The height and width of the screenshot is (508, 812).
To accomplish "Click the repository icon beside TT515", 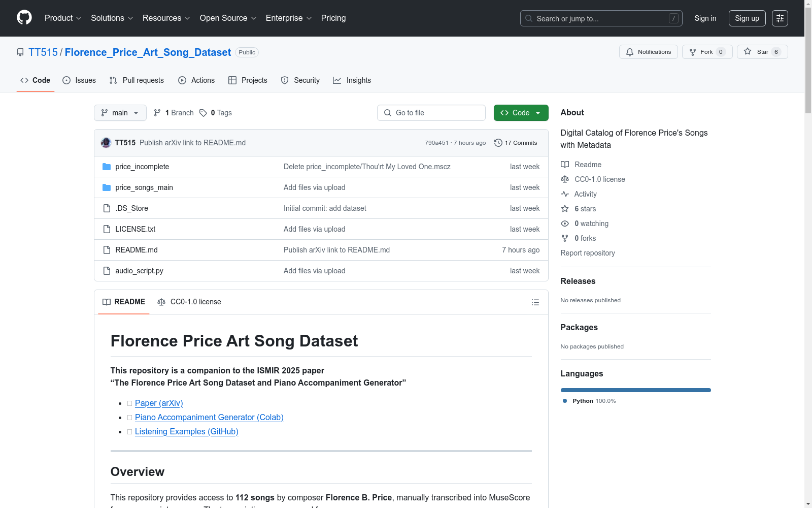I will point(20,52).
